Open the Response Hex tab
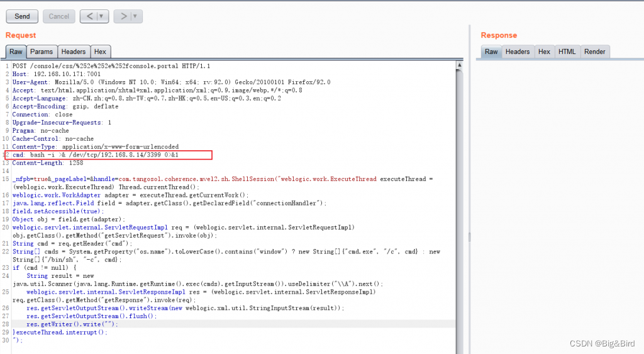Image resolution: width=644 pixels, height=354 pixels. point(544,52)
